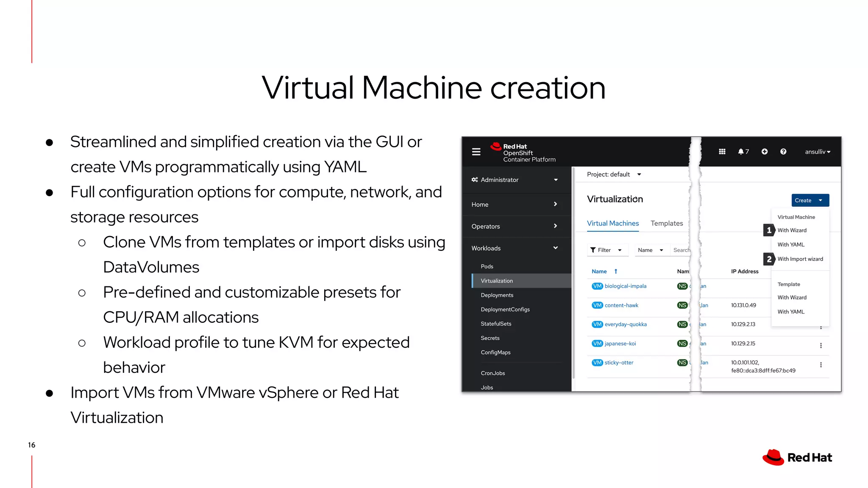Screen dimensions: 868x488
Task: Open the Create dropdown button
Action: pyautogui.click(x=810, y=200)
